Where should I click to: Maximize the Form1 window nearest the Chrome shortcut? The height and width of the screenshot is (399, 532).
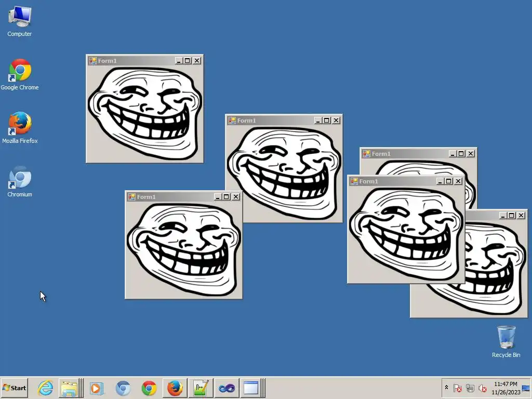(188, 61)
